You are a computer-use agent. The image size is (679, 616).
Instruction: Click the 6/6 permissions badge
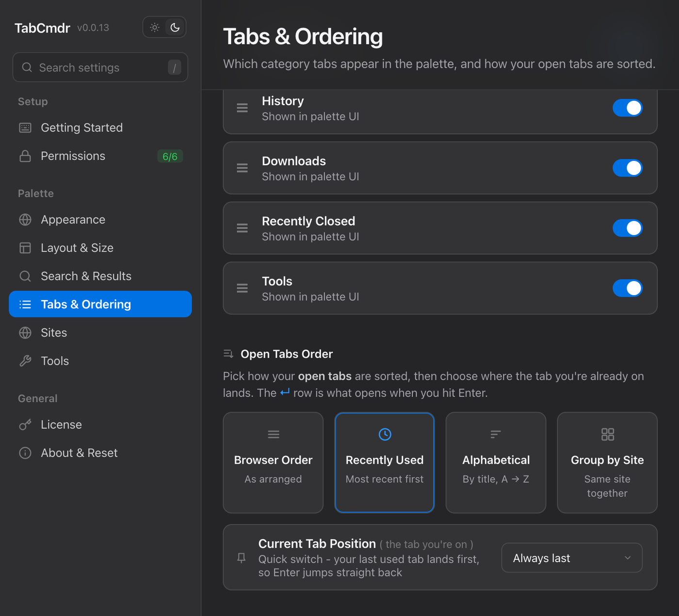click(x=170, y=156)
